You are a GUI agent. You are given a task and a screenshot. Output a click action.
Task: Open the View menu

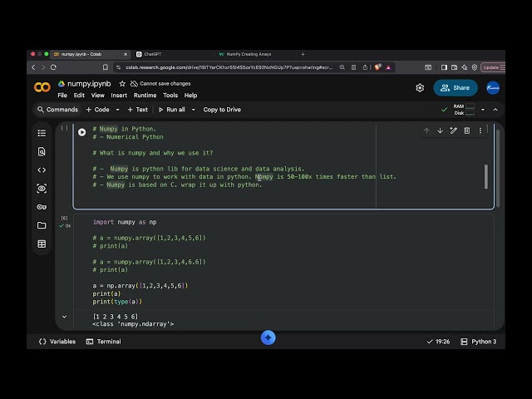pos(98,96)
